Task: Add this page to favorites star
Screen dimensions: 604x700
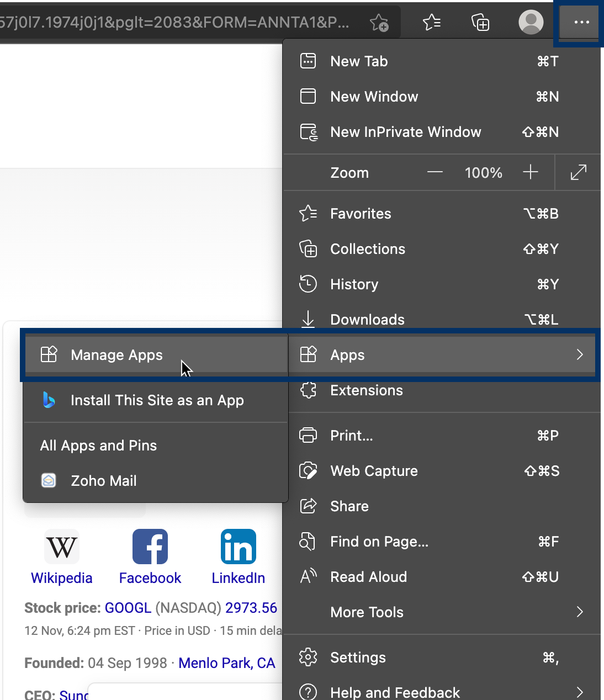Action: tap(379, 22)
